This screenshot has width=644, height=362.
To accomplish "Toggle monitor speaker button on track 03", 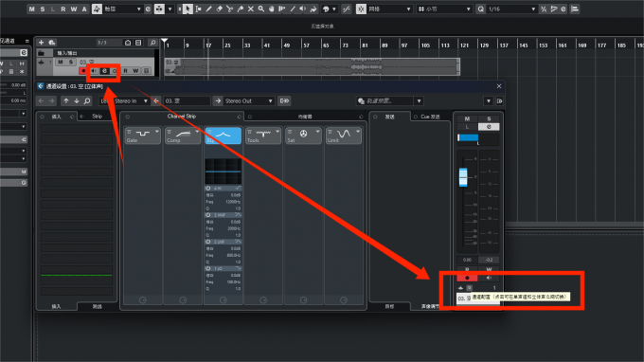I will coord(94,71).
